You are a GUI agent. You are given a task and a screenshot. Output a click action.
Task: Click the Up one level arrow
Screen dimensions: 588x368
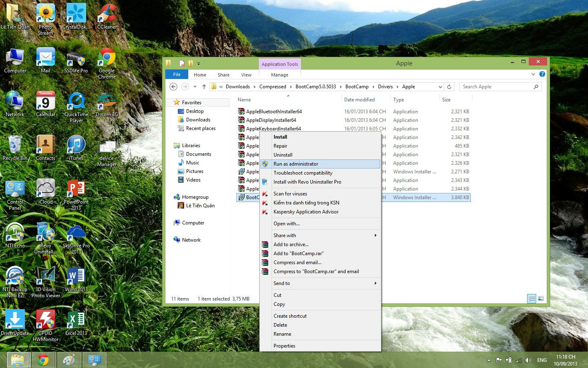pyautogui.click(x=204, y=87)
